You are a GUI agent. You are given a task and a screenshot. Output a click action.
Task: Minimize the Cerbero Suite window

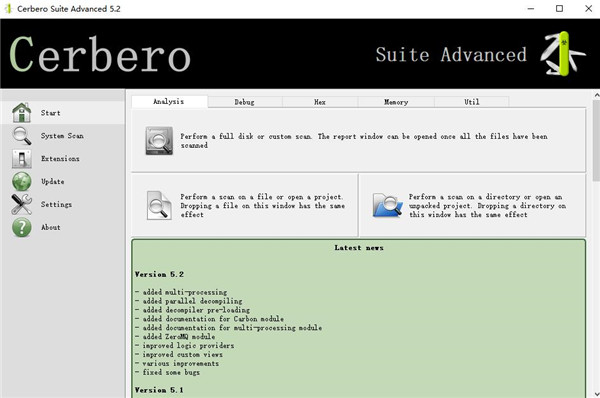(x=531, y=9)
